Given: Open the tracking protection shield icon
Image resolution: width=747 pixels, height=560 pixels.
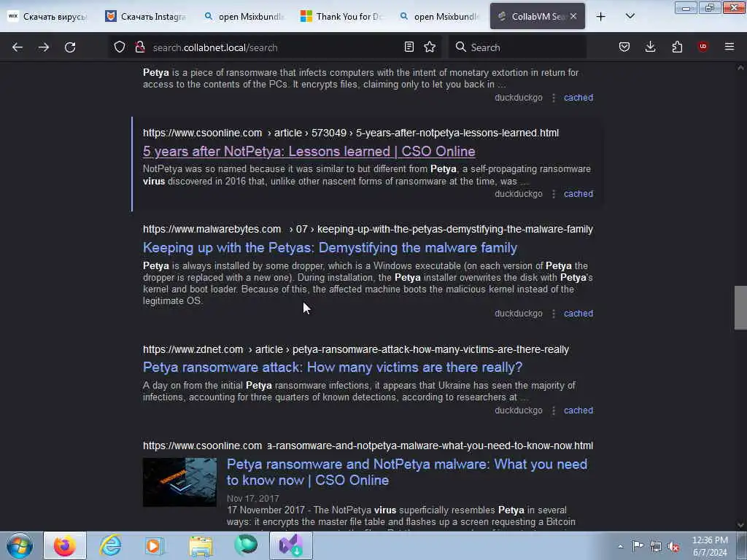Looking at the screenshot, I should click(120, 47).
